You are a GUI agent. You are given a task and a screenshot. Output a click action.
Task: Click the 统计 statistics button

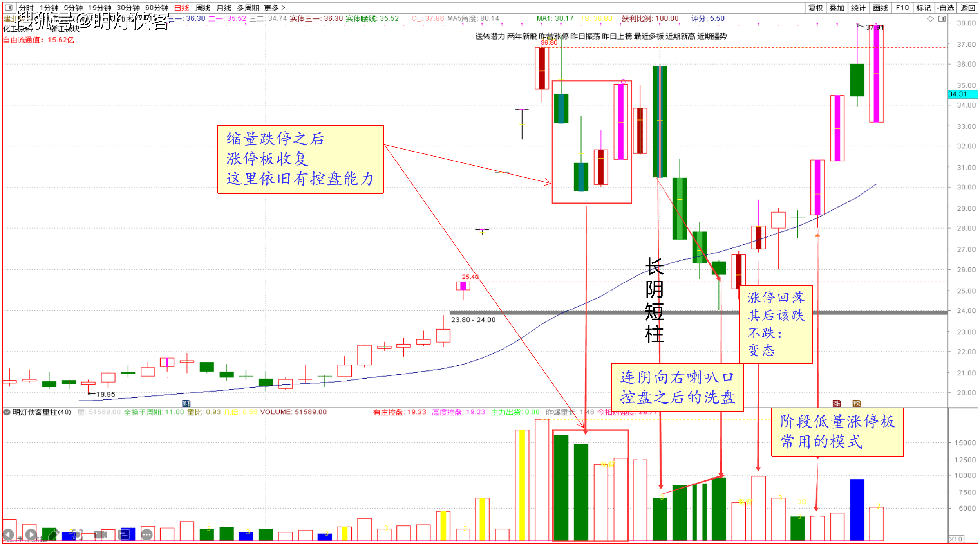coord(858,8)
